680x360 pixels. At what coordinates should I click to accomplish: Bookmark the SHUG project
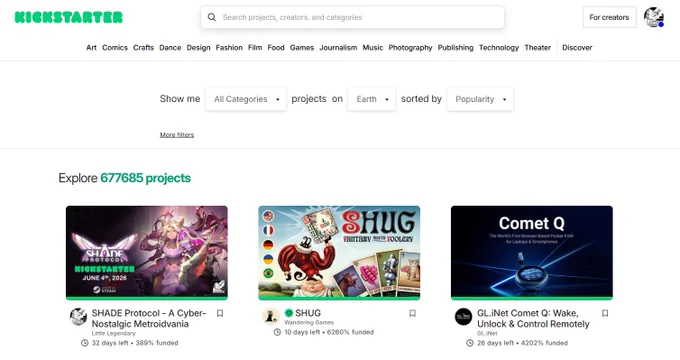click(x=412, y=313)
